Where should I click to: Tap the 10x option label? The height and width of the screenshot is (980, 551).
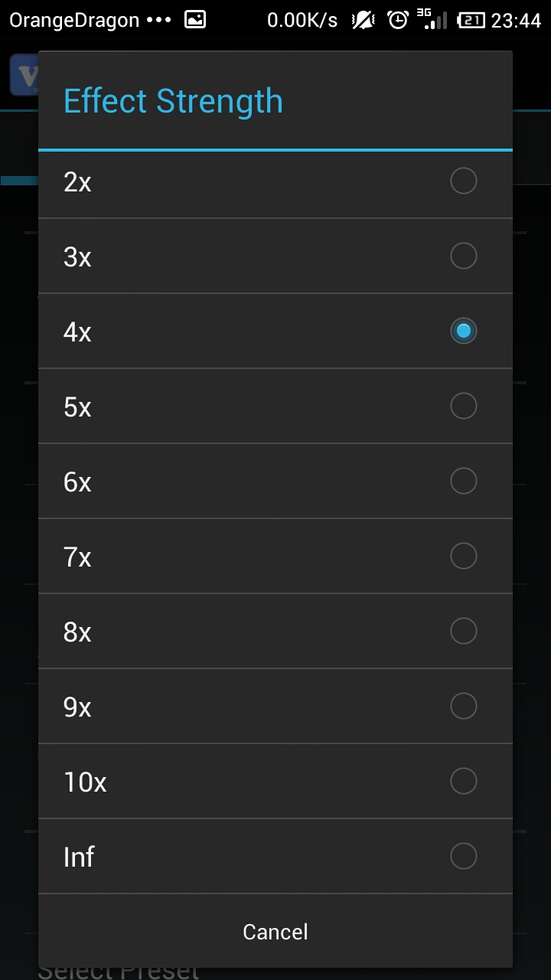[x=85, y=782]
